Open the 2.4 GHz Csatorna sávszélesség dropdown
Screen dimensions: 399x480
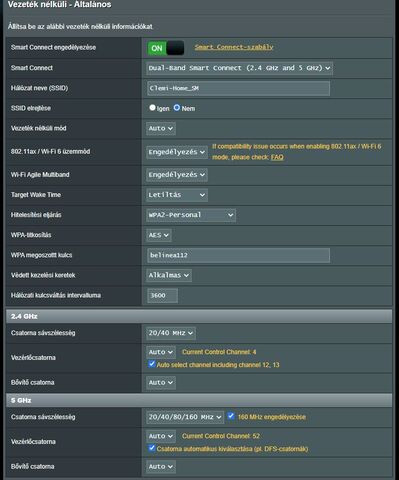[x=171, y=333]
